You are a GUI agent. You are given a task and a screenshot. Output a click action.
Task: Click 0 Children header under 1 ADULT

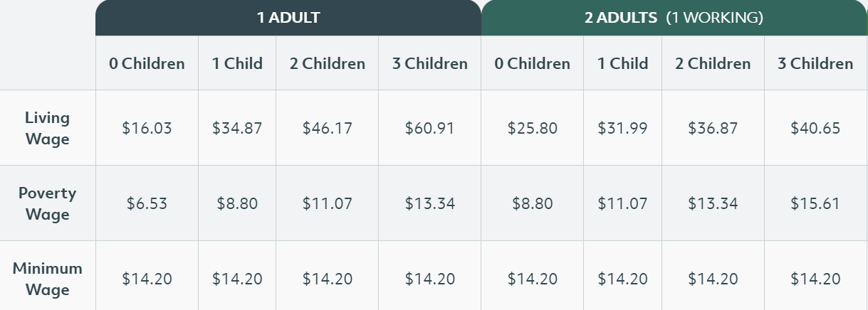tap(147, 63)
